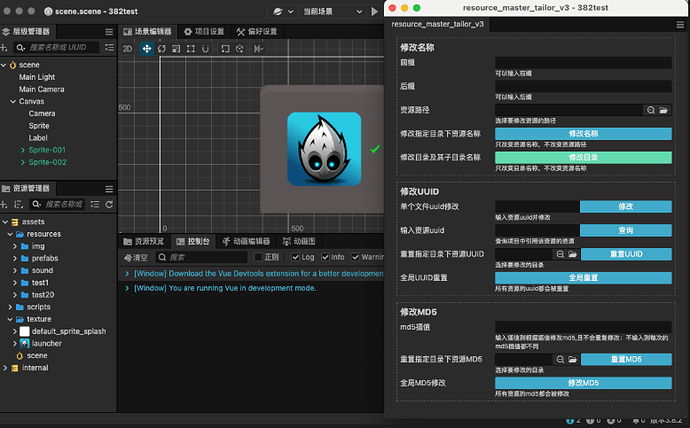Expand the Sprite-002 node
This screenshot has height=428, width=690.
(x=23, y=163)
